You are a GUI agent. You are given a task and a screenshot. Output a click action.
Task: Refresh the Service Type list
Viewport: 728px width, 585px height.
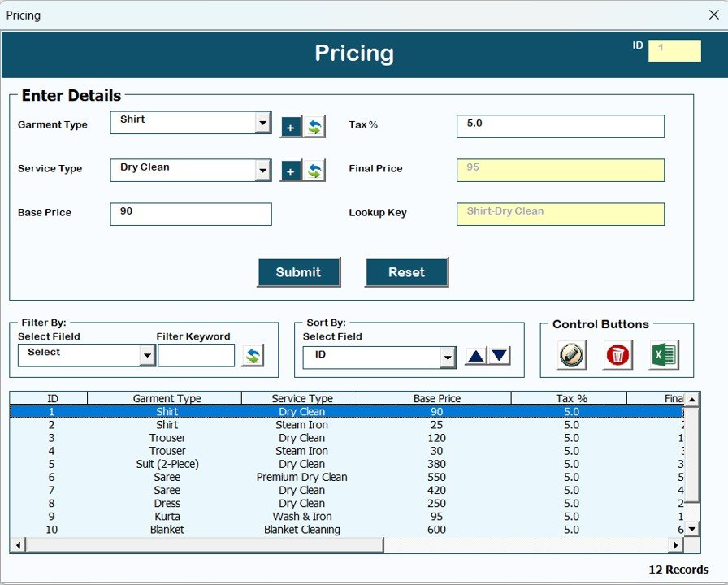[x=314, y=171]
